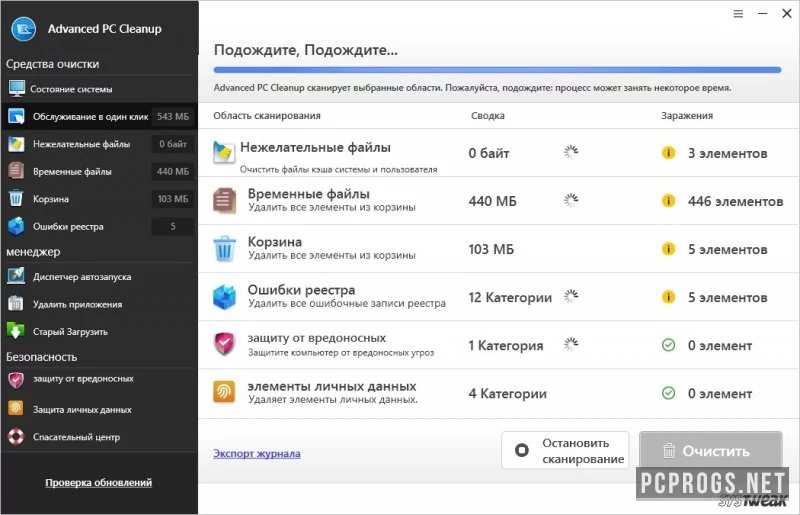Click the 1 Категория summary value
The height and width of the screenshot is (515, 800).
tap(506, 346)
